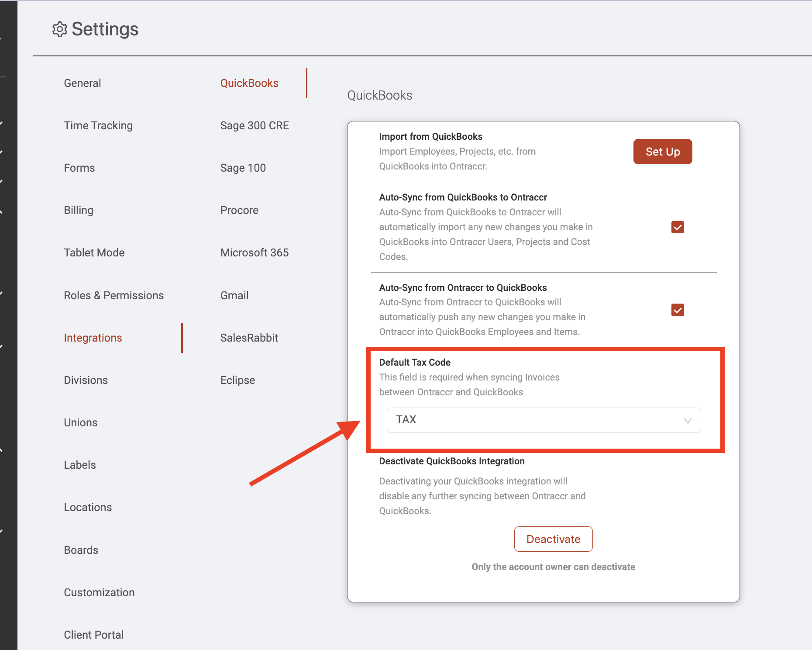Click the 'Auto-Sync from QuickBooks to Ontraccr' heading
The height and width of the screenshot is (650, 812).
point(463,197)
